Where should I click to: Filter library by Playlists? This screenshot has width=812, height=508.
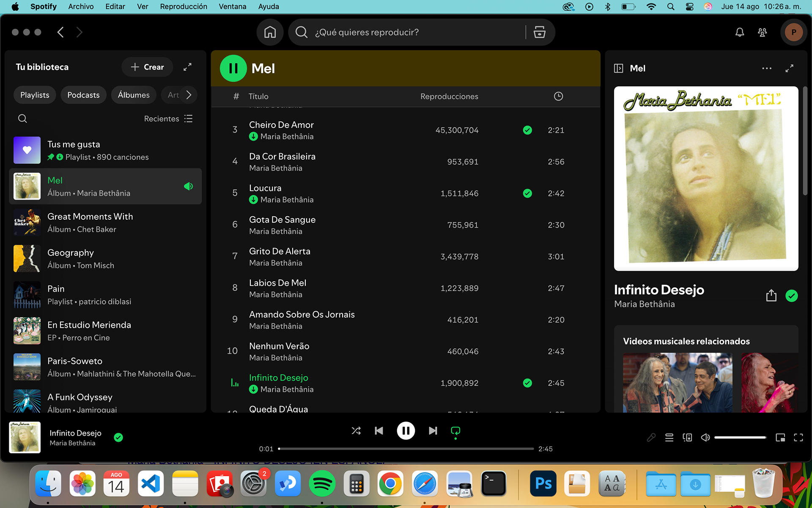coord(35,95)
